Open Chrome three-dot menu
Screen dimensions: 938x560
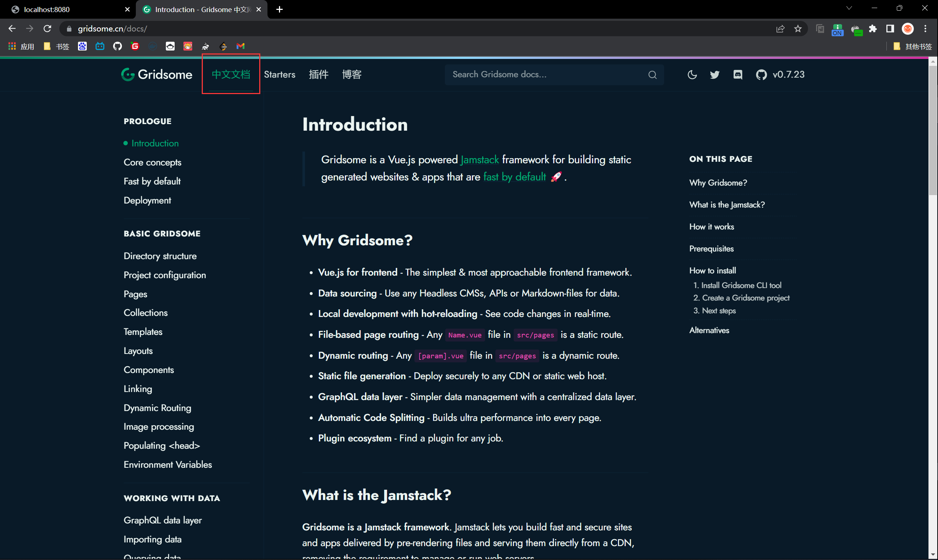coord(925,29)
